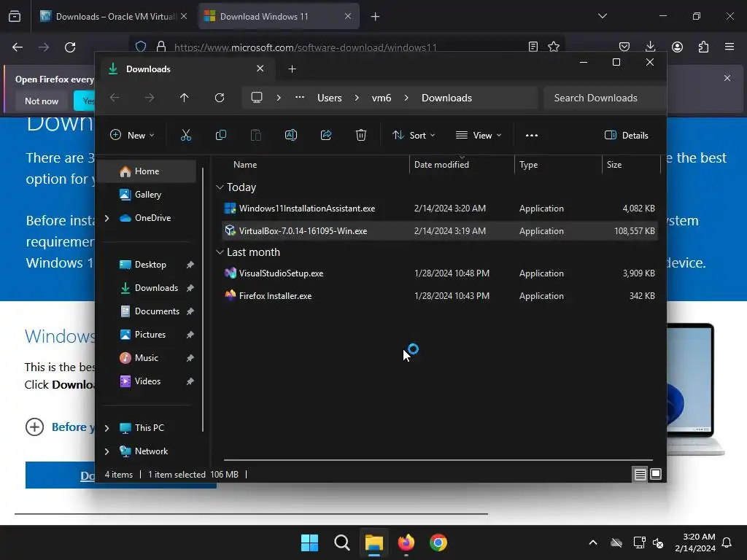The height and width of the screenshot is (560, 747).
Task: Click the Share icon in Explorer toolbar
Action: [x=326, y=135]
